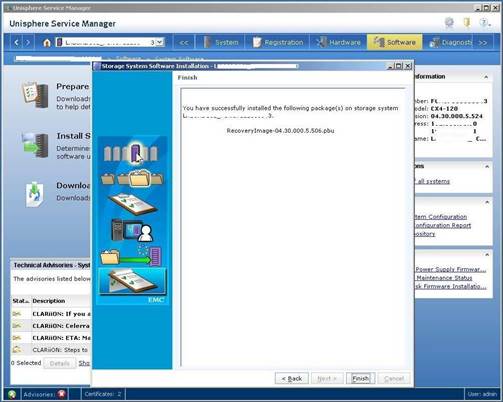Viewport: 503px width, 402px height.
Task: Go back with the left navigation arrow
Action: tap(17, 42)
